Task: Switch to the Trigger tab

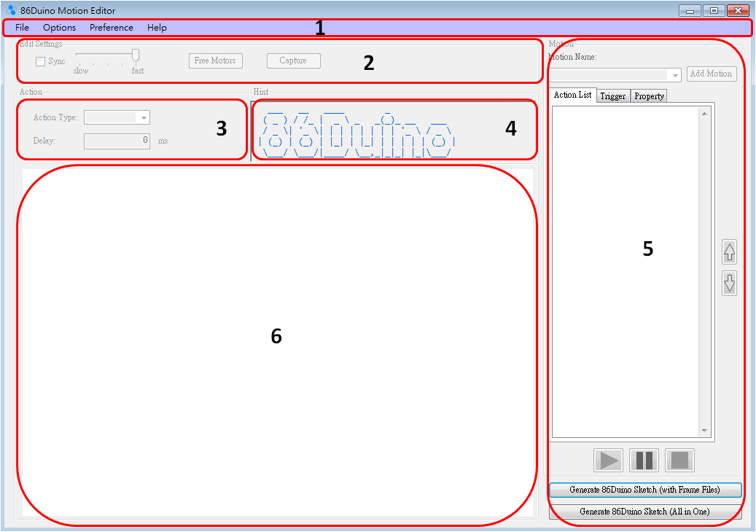Action: coord(613,96)
